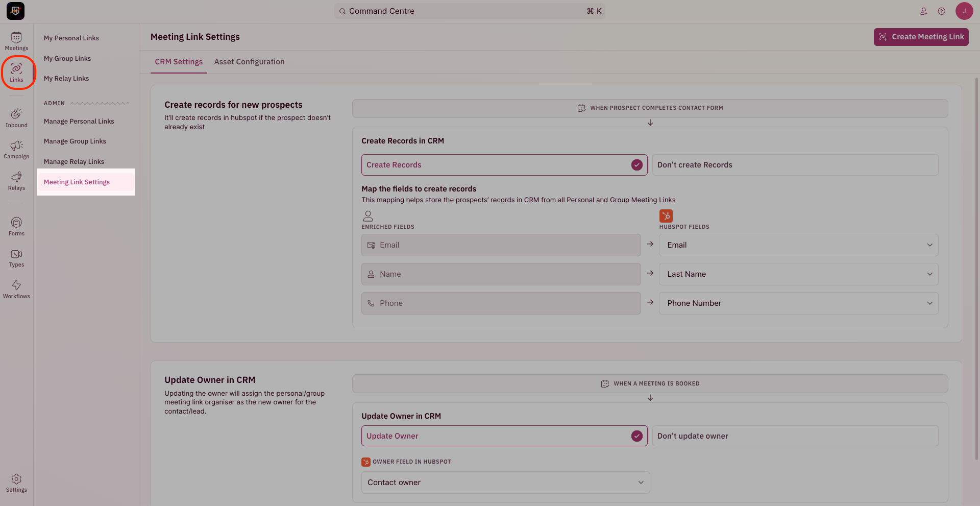Viewport: 980px width, 506px height.
Task: Click the When Prospect Completes Contact Form banner
Action: tap(650, 108)
